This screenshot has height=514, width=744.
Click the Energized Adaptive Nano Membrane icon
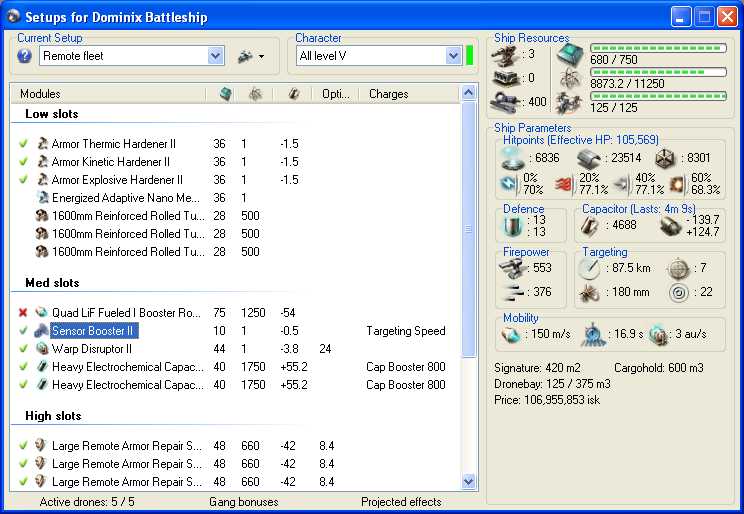(42, 198)
